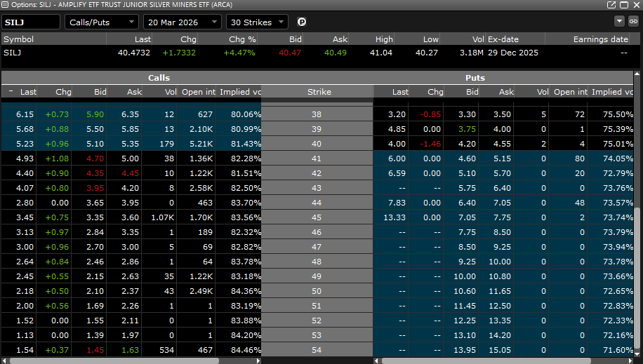Click the calls horizontal scrollbar left arrow
The width and height of the screenshot is (643, 364).
coord(4,360)
